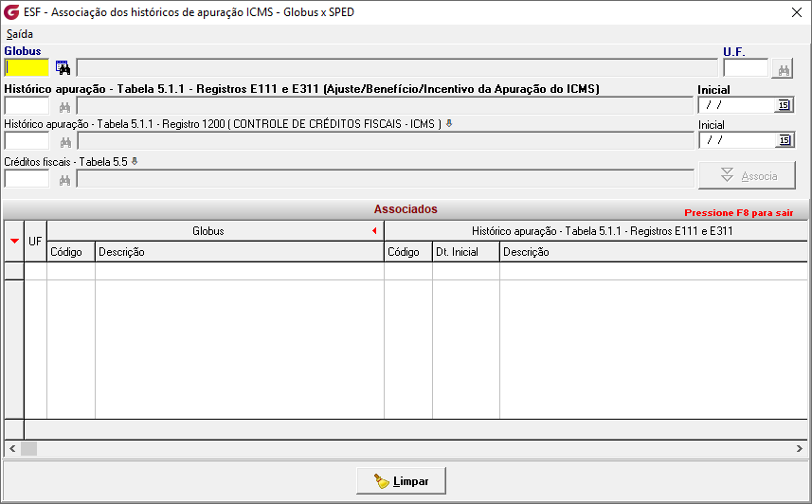Viewport: 812px width, 504px height.
Task: Click the Limpar button
Action: pos(401,480)
